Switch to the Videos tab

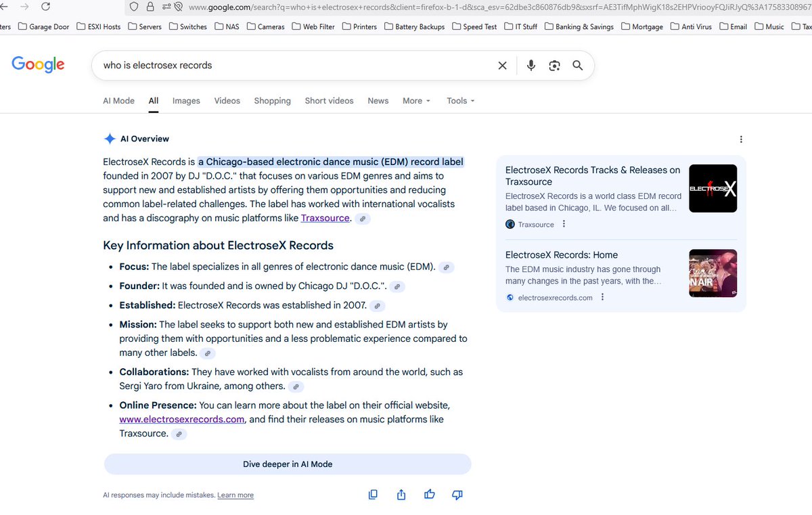[x=227, y=101]
